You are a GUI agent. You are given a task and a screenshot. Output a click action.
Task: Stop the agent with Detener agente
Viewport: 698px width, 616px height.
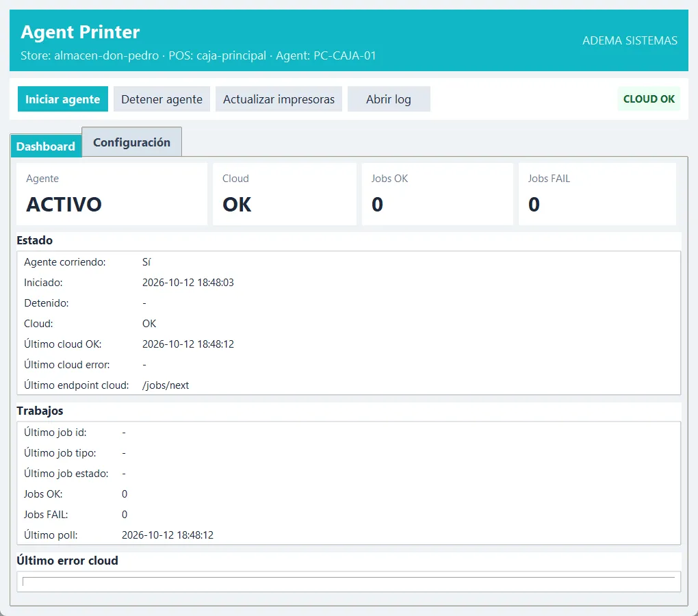coord(161,99)
